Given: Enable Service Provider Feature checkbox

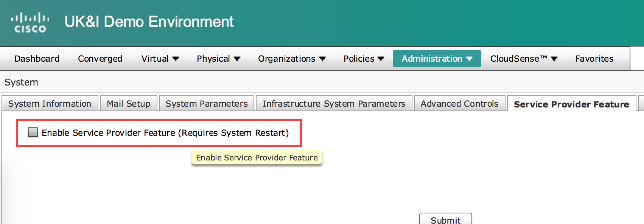Looking at the screenshot, I should 33,132.
